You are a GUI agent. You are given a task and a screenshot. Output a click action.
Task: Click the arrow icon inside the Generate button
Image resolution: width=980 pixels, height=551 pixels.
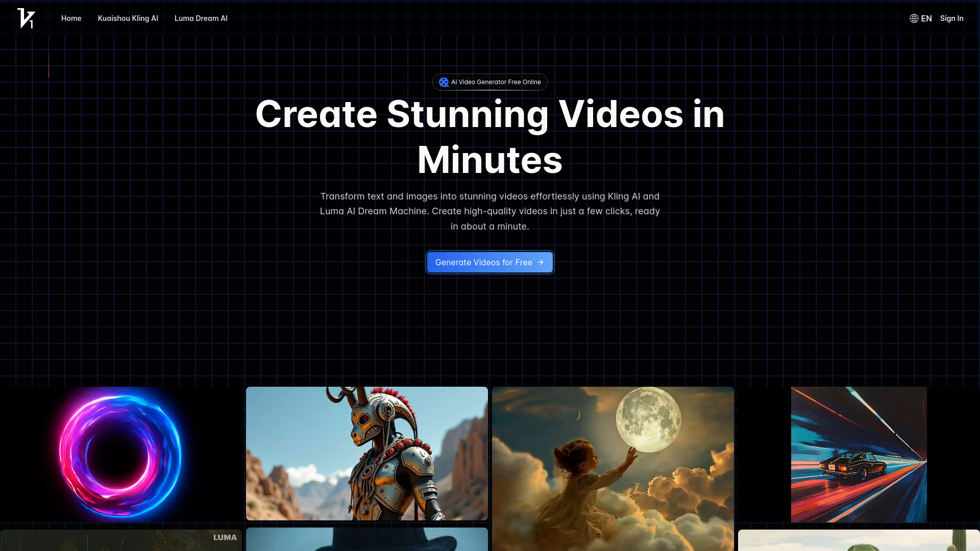click(541, 262)
